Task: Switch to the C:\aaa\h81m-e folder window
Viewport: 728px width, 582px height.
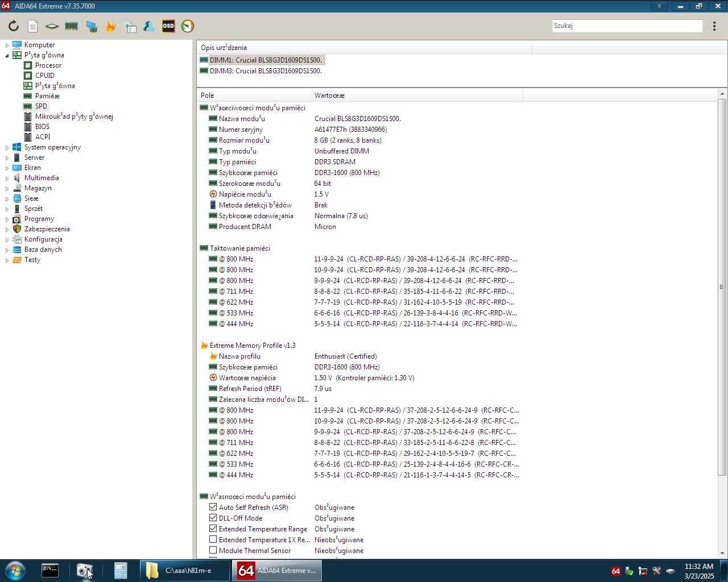Action: click(185, 571)
